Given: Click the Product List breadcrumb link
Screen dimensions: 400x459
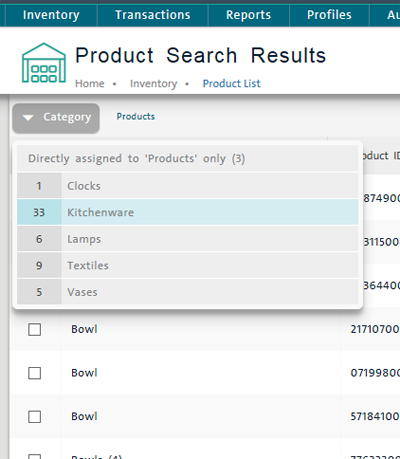Looking at the screenshot, I should pos(231,83).
